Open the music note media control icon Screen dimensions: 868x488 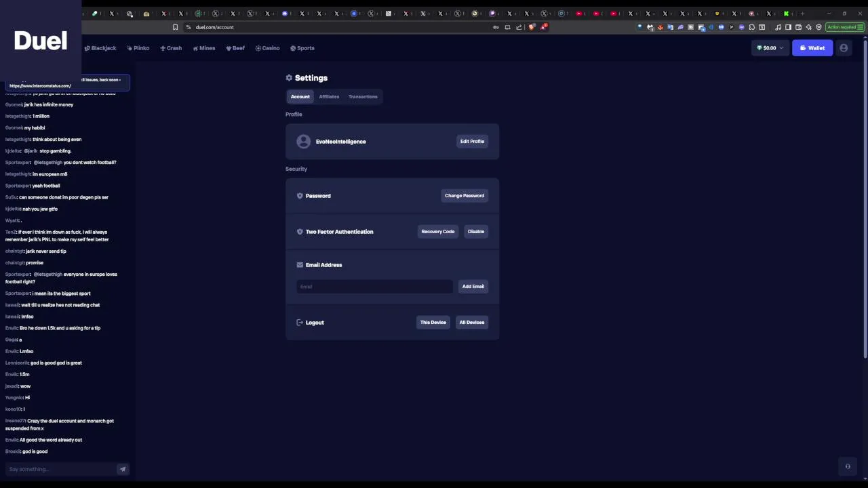click(x=778, y=27)
